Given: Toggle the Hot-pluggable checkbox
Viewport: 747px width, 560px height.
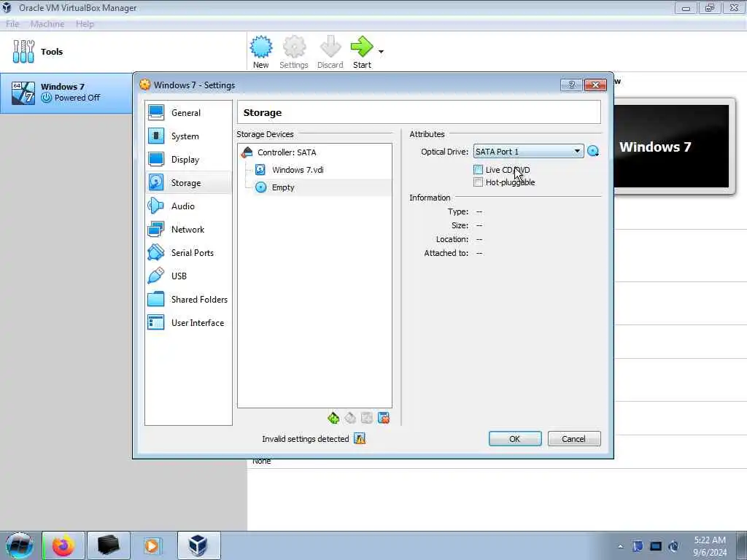Looking at the screenshot, I should click(x=478, y=182).
